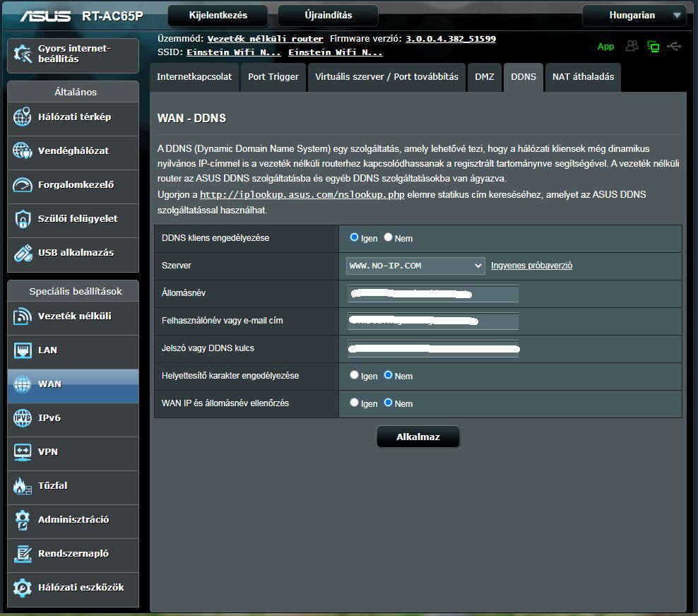
Task: Click the Szülői felügyelet shield icon
Action: pos(23,218)
